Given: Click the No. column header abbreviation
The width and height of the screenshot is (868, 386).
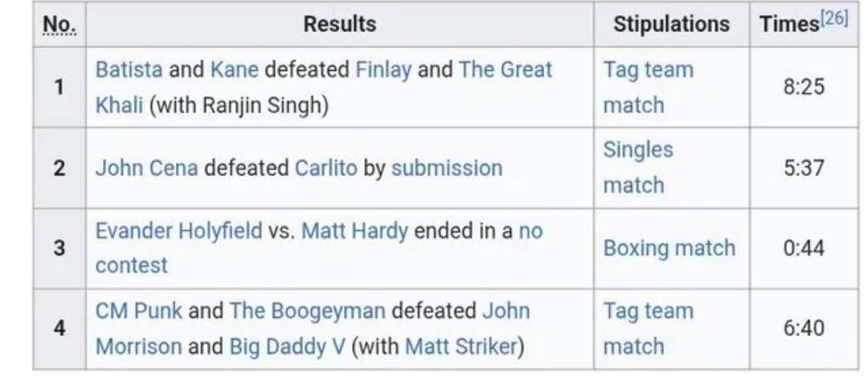Looking at the screenshot, I should tap(59, 24).
